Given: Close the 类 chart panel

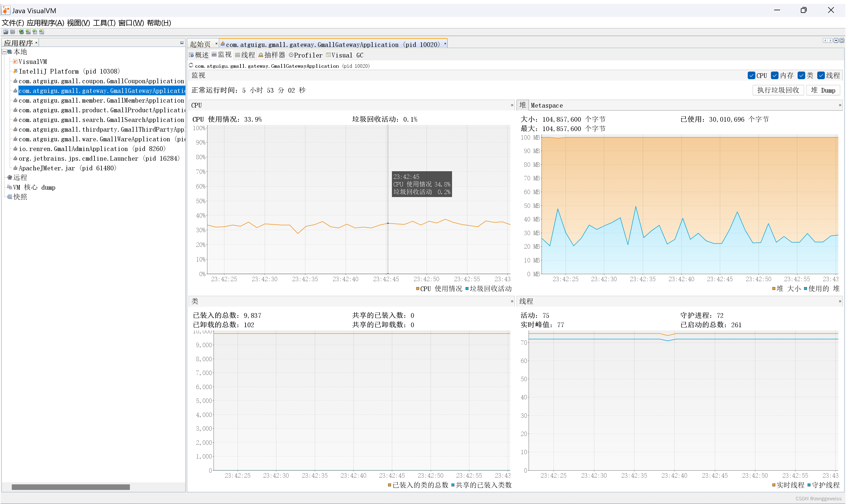Looking at the screenshot, I should [512, 301].
